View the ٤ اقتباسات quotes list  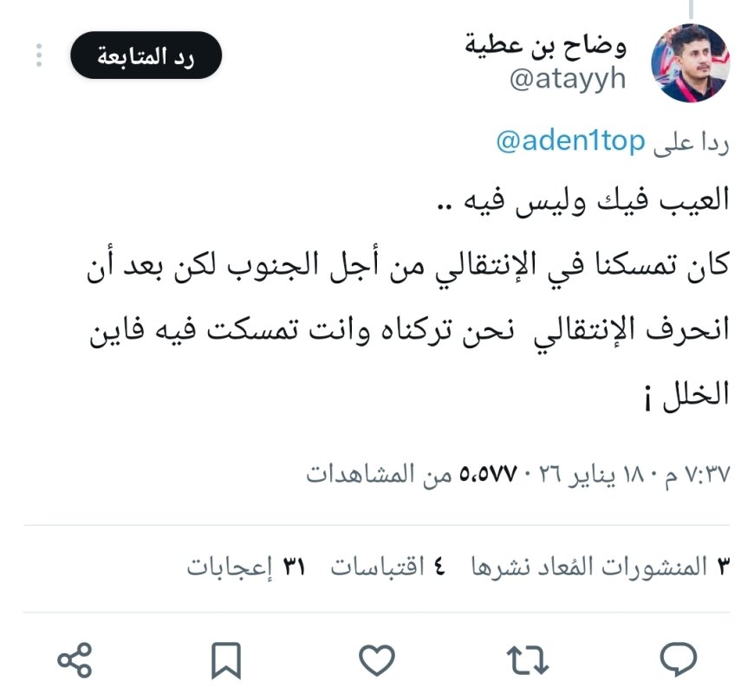click(x=388, y=567)
